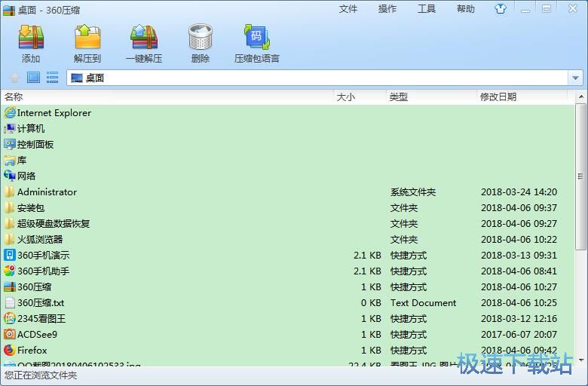Click date 2018-04-06 09:37 of 安装包
Image resolution: width=588 pixels, height=386 pixels.
519,208
